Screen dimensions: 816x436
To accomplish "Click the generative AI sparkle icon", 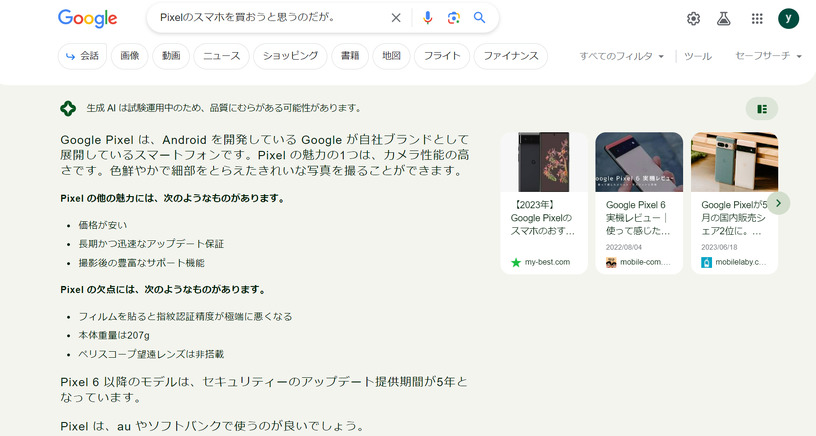I will pos(68,108).
